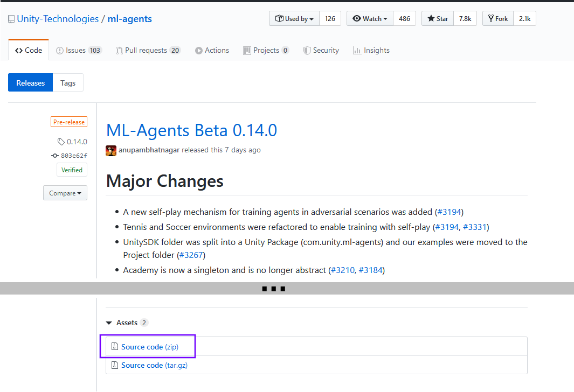This screenshot has height=392, width=574.
Task: Click the Insights graph icon
Action: 357,51
